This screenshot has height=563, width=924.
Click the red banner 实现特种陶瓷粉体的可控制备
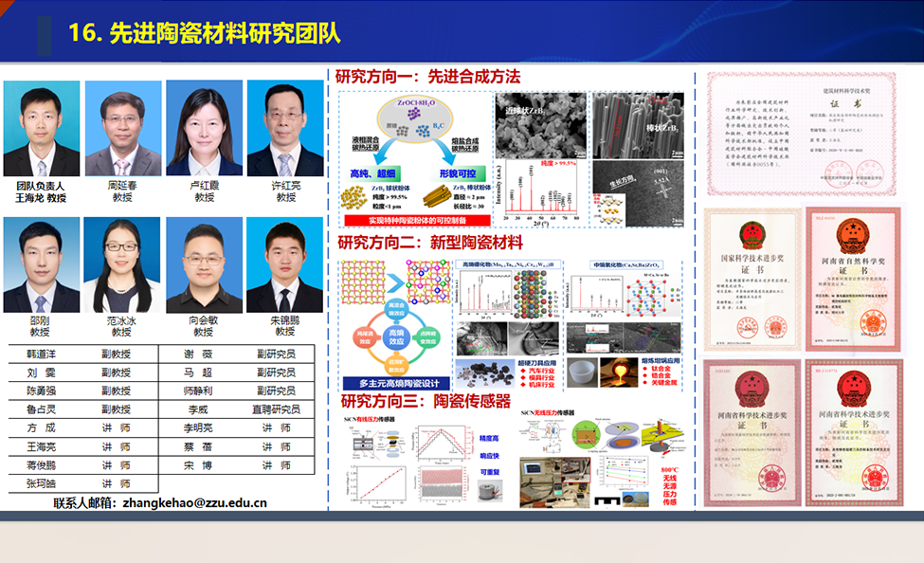[417, 221]
